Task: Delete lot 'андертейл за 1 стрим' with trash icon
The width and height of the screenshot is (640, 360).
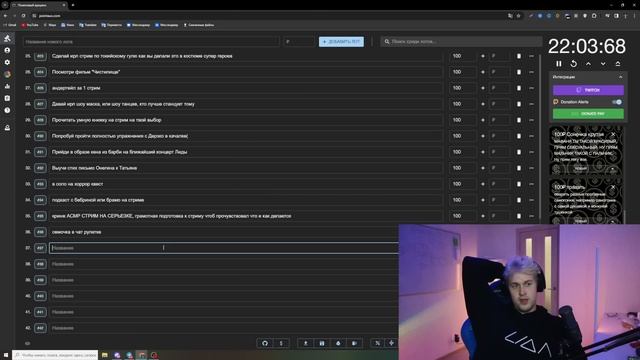Action: 519,88
